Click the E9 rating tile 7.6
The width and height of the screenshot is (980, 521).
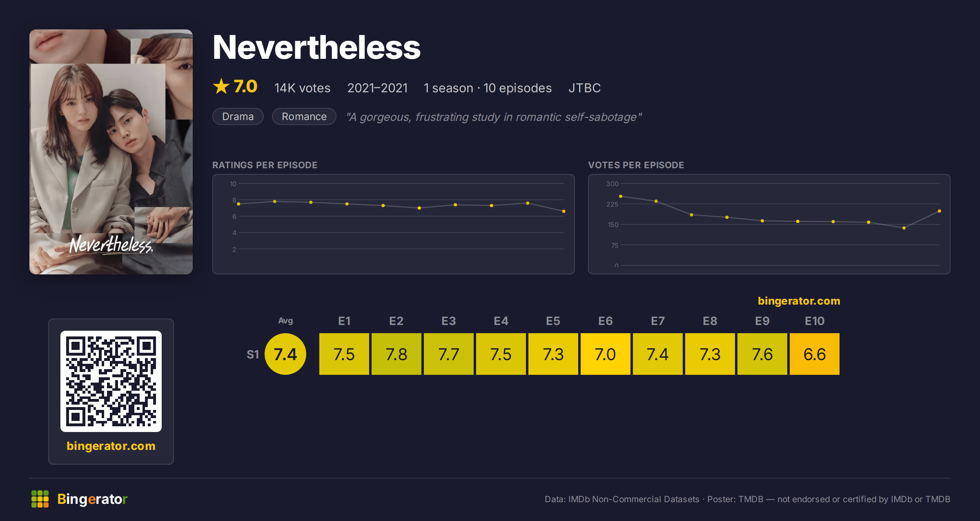tap(762, 354)
